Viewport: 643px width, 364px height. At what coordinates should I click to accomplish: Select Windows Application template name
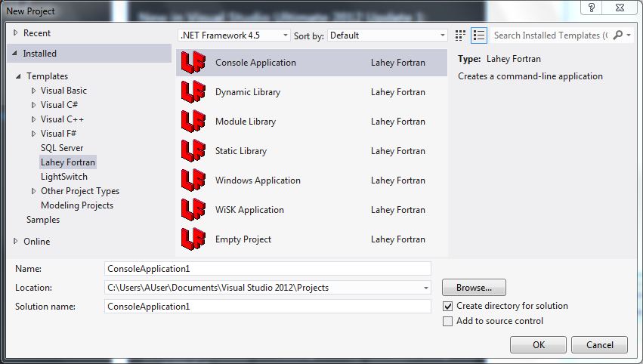pyautogui.click(x=258, y=180)
